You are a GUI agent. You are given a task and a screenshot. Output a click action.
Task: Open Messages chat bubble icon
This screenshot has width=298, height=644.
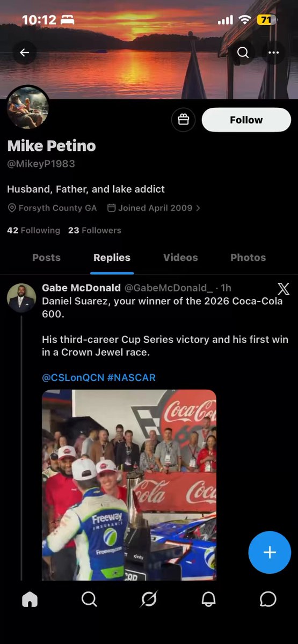(x=268, y=599)
